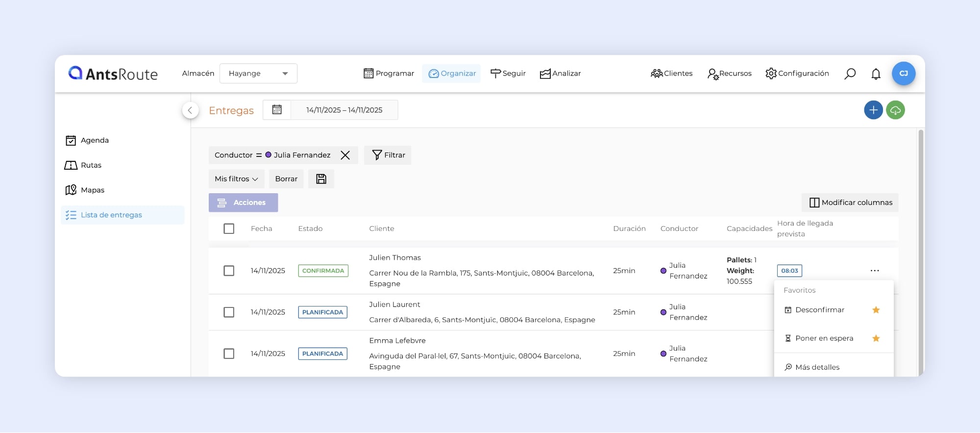Open the Hayange warehouse dropdown

(x=258, y=74)
